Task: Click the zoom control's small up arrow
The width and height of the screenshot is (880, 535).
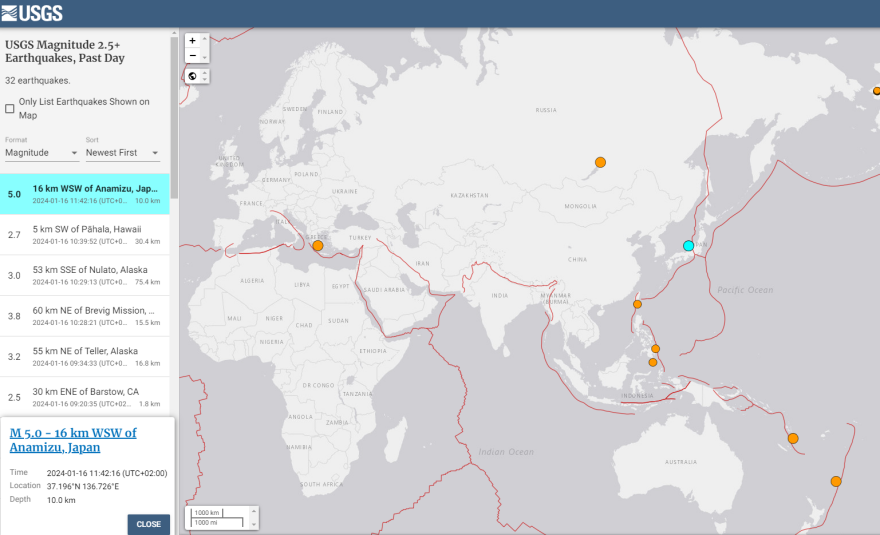Action: click(205, 39)
